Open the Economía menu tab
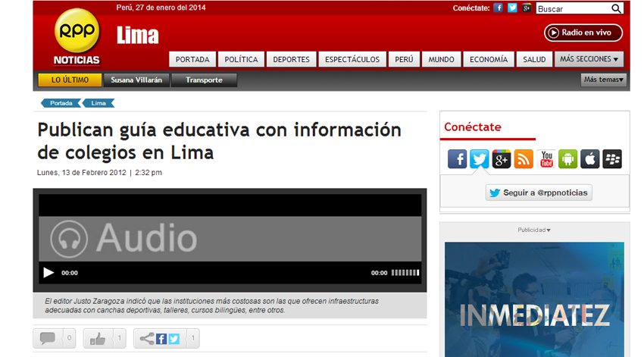Screen dimensions: 644x357 pos(489,60)
